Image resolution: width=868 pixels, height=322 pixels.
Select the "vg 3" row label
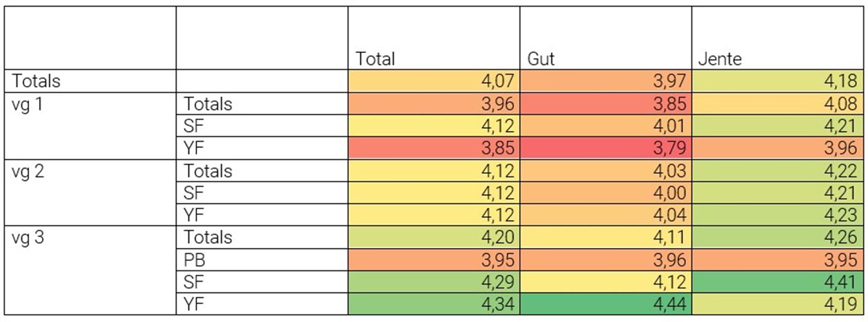[x=25, y=237]
